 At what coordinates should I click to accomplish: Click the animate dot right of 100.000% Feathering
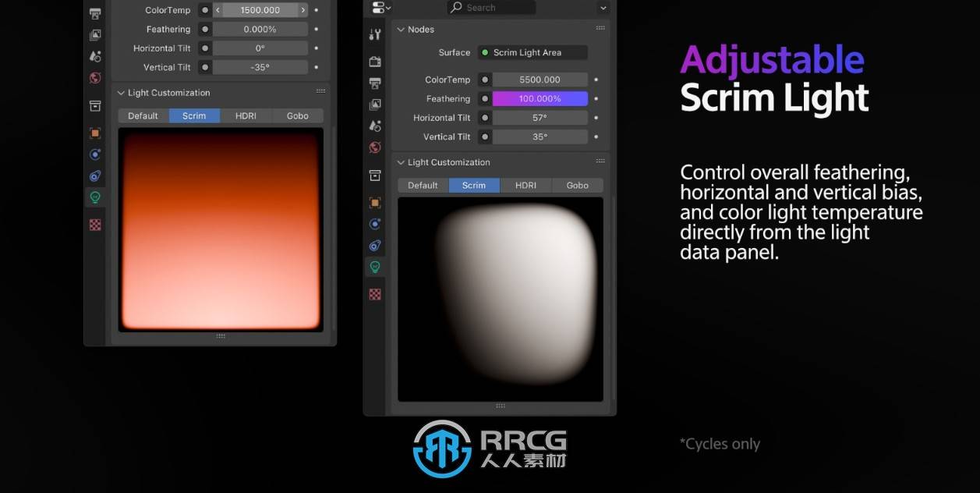click(596, 99)
